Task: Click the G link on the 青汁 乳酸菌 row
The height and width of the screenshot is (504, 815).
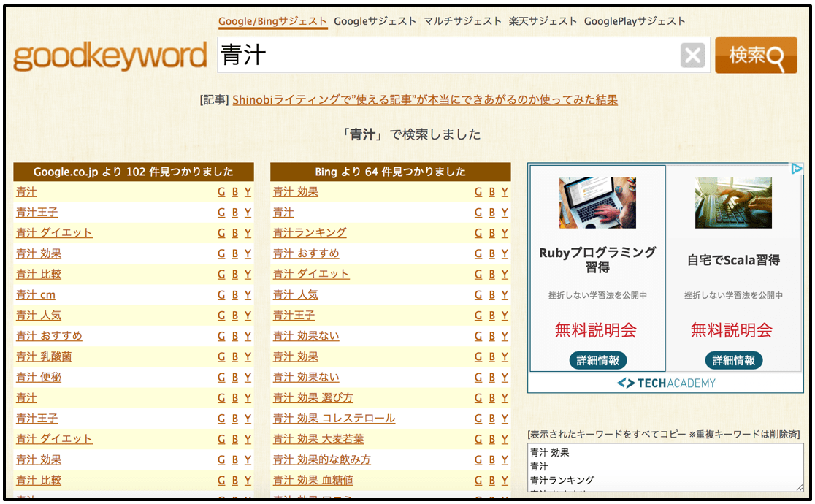Action: point(221,356)
